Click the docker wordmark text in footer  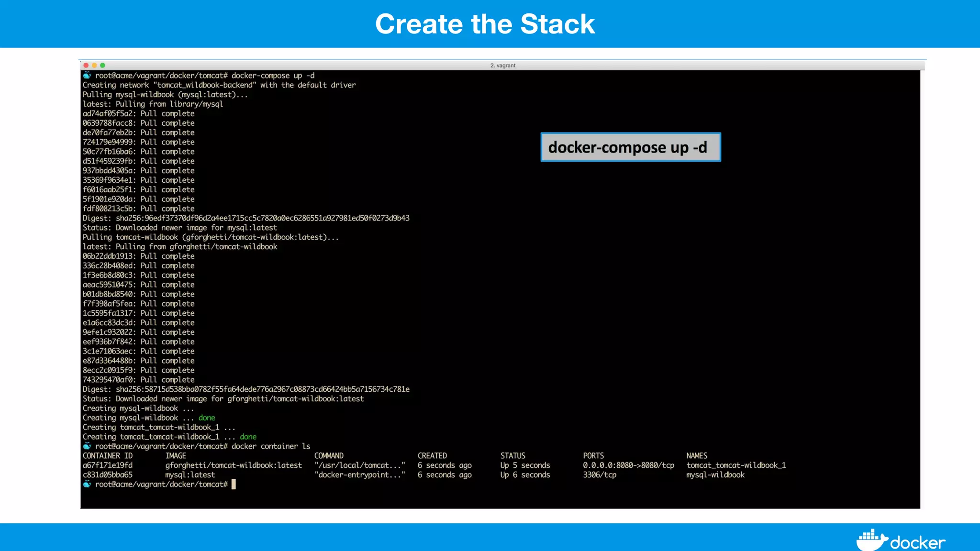[x=917, y=543]
